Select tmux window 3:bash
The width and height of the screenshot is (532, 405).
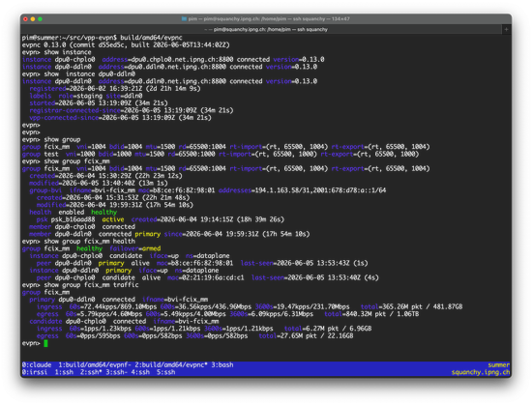[222, 365]
